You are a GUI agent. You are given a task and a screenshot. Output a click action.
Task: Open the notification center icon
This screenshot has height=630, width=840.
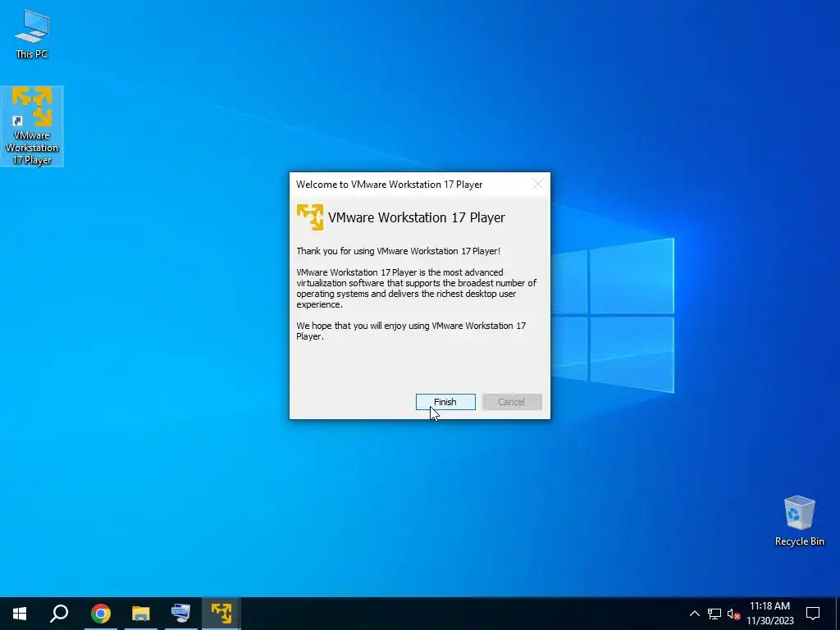[x=813, y=614]
